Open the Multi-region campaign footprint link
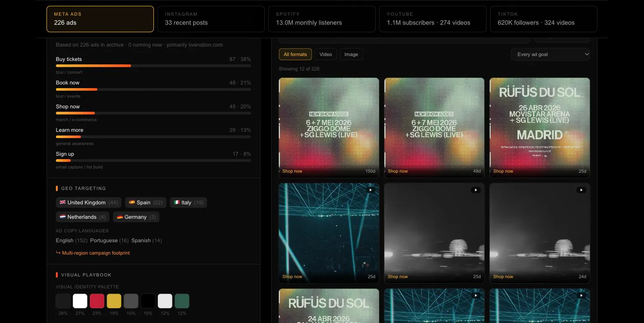The width and height of the screenshot is (644, 323). click(93, 253)
